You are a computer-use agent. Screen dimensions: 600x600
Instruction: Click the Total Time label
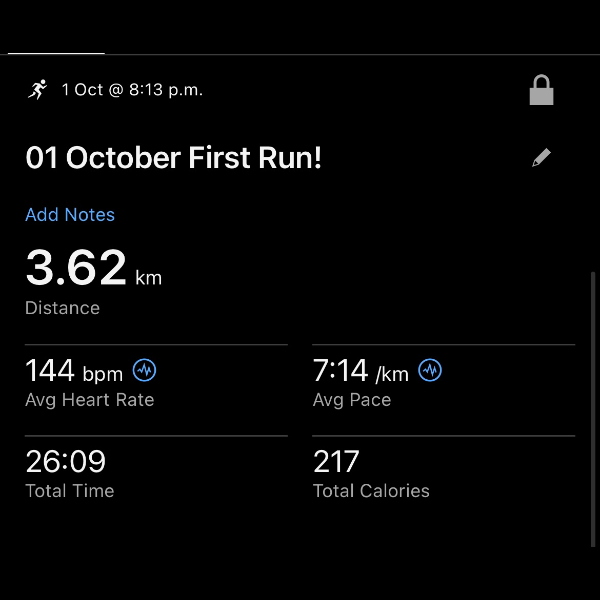pyautogui.click(x=69, y=491)
